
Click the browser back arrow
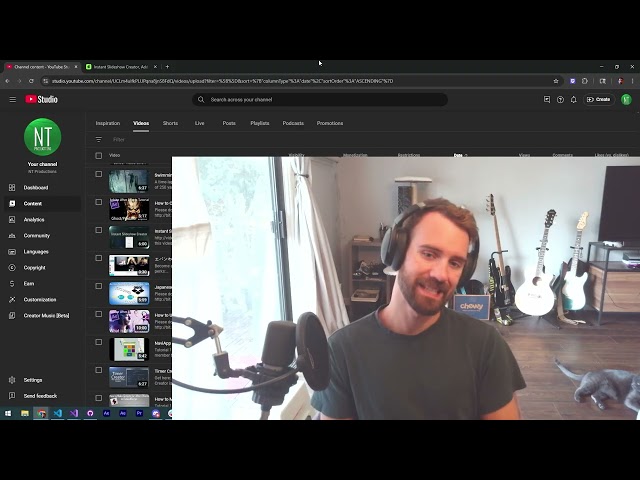click(7, 81)
